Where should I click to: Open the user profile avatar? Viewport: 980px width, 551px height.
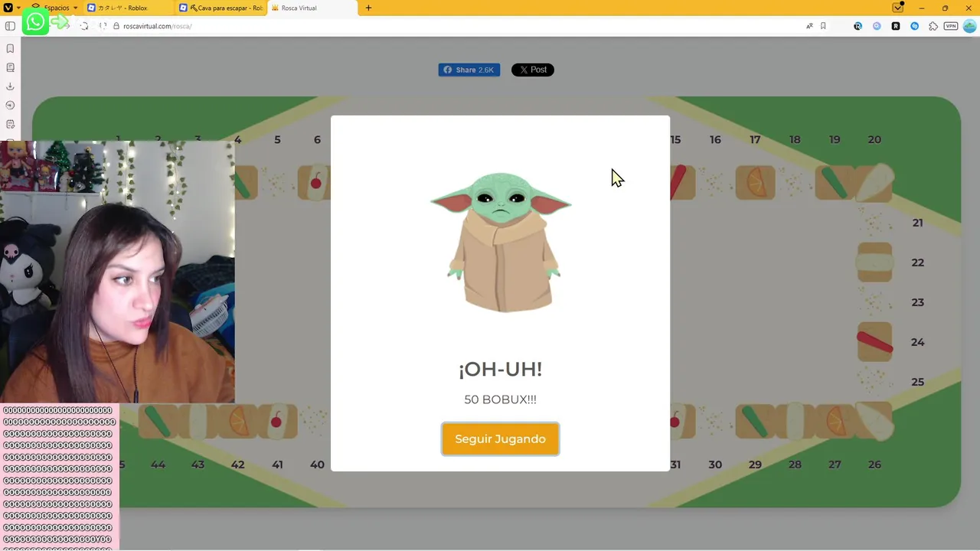[970, 26]
